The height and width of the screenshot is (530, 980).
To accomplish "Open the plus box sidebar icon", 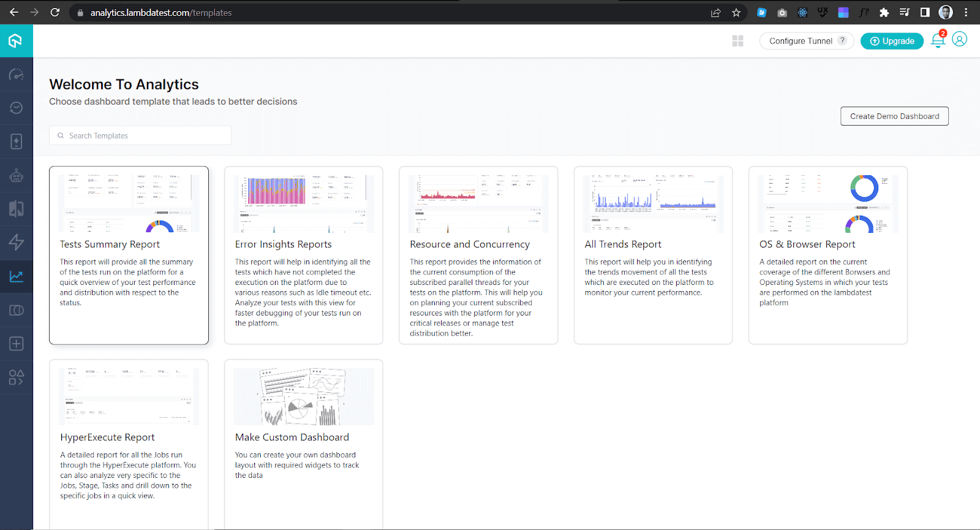I will point(17,344).
